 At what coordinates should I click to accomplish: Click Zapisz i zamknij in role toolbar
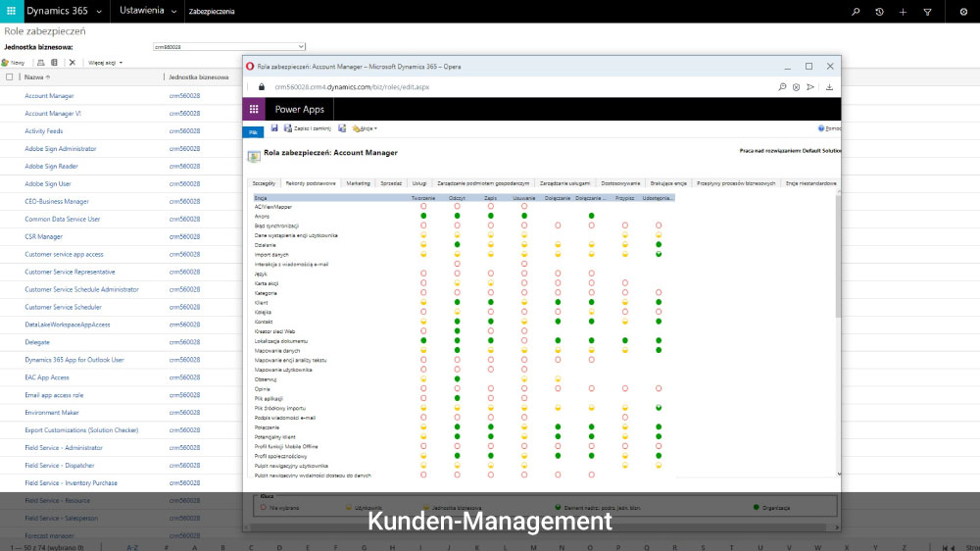[308, 128]
